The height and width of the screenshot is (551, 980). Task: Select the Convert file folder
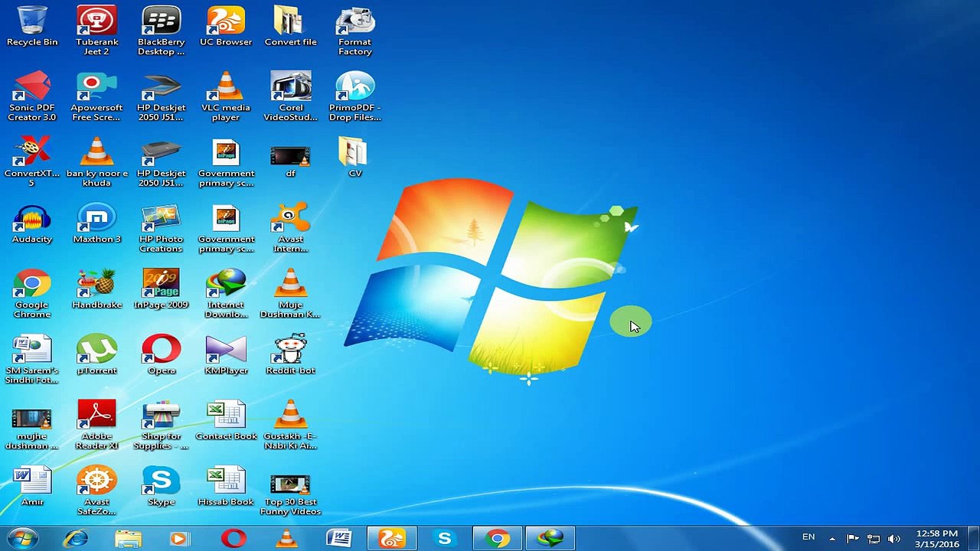click(x=290, y=27)
